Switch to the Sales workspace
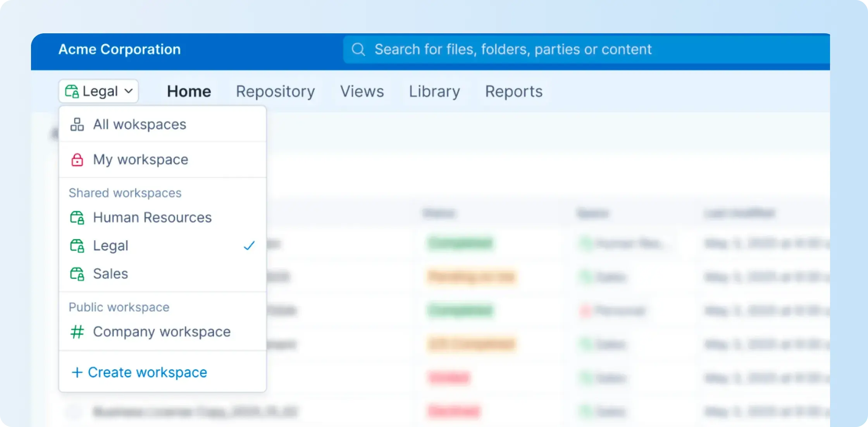 tap(162, 274)
